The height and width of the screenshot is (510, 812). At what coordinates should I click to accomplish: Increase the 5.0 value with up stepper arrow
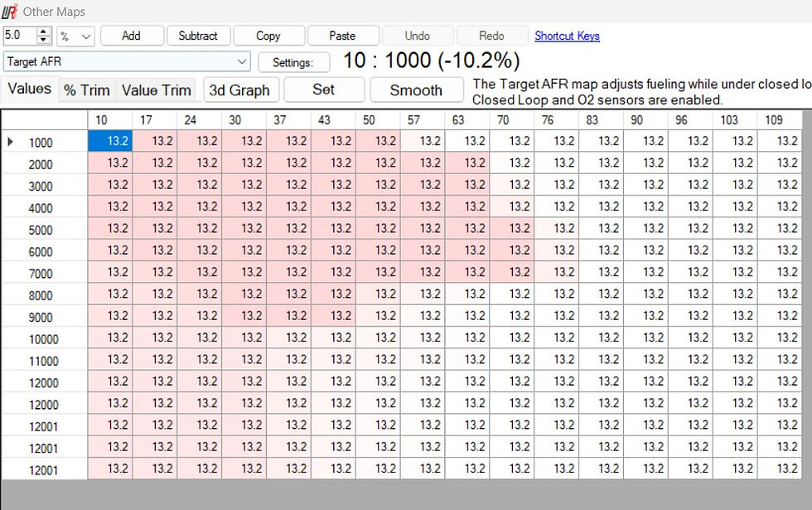point(43,32)
